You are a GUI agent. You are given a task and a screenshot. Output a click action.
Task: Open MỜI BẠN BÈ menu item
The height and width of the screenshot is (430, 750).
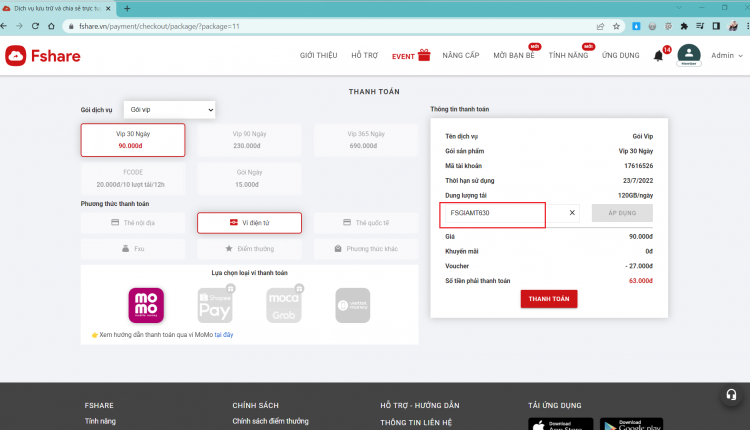coord(514,55)
